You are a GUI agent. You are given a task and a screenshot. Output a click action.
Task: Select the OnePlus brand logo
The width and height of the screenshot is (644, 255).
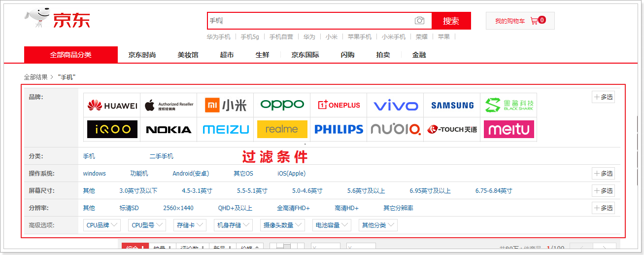(339, 105)
